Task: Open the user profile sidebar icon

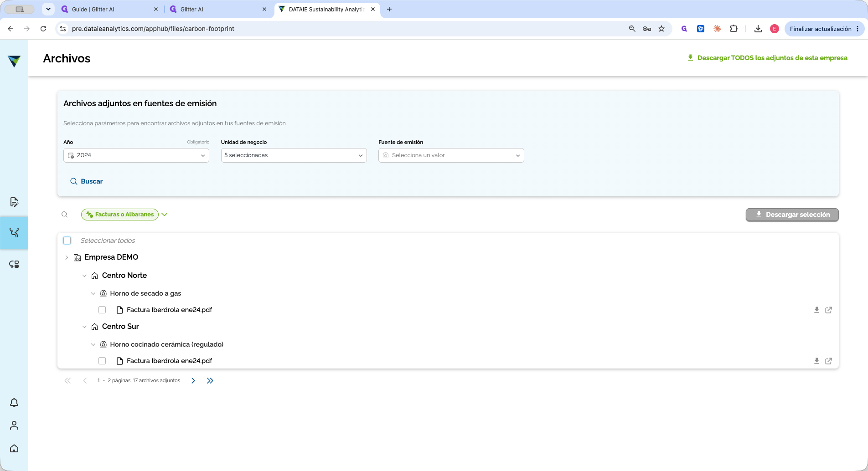Action: pyautogui.click(x=14, y=425)
